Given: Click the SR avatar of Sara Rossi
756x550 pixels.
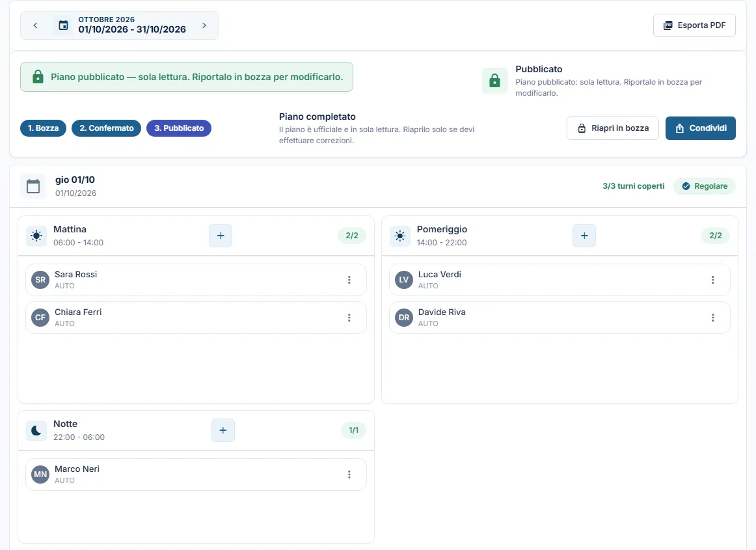Looking at the screenshot, I should pyautogui.click(x=40, y=280).
